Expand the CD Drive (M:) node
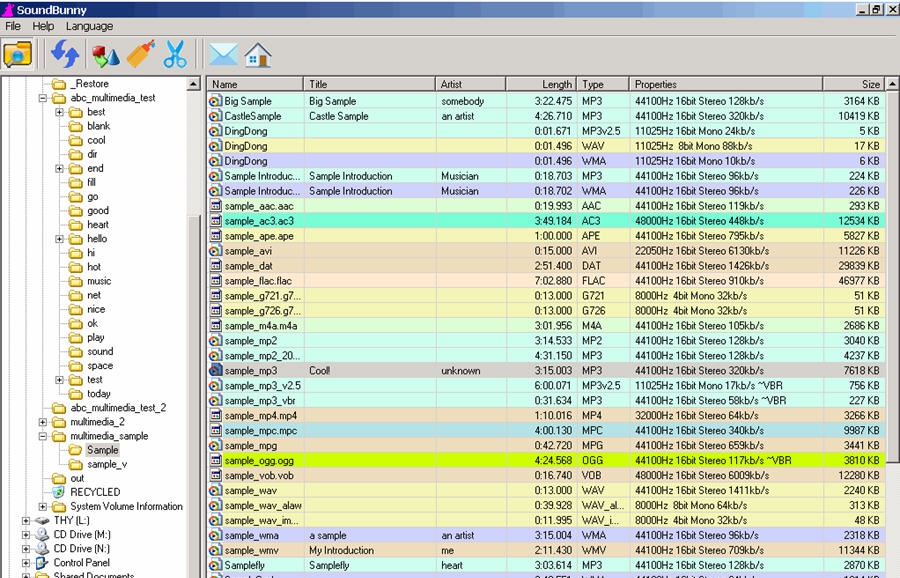This screenshot has width=900, height=578. (x=26, y=534)
